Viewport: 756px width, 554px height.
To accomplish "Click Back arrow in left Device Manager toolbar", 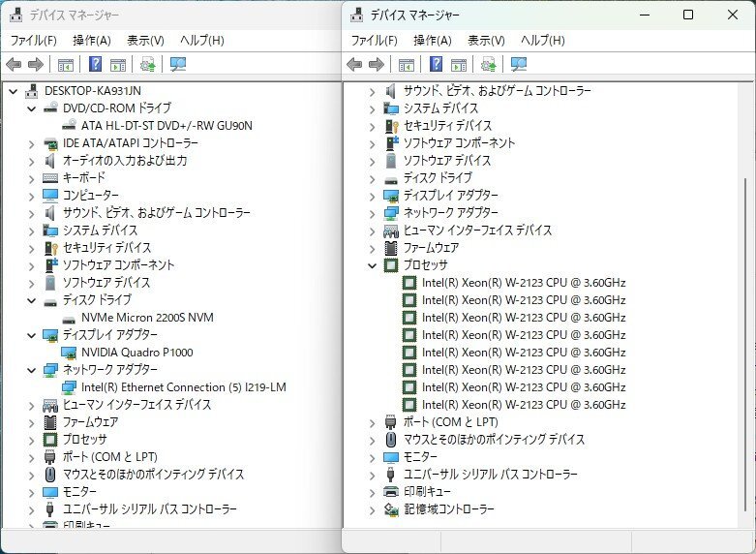I will [x=14, y=64].
